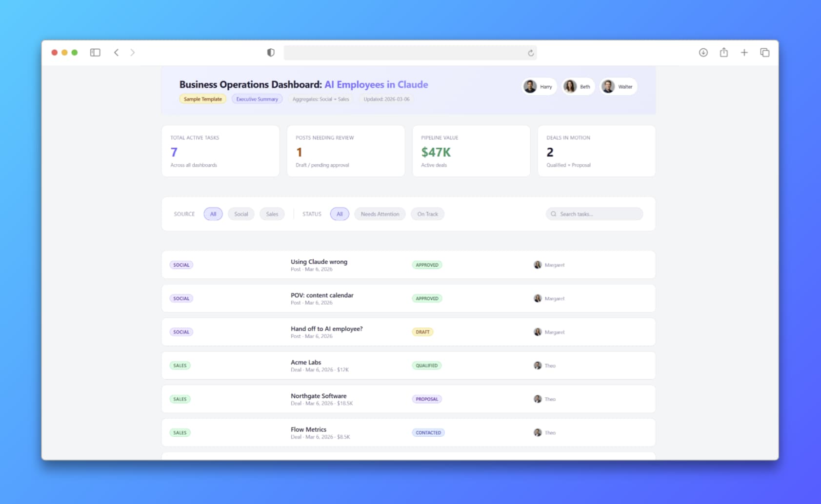Click Harry's avatar chip
The image size is (821, 504).
(539, 87)
